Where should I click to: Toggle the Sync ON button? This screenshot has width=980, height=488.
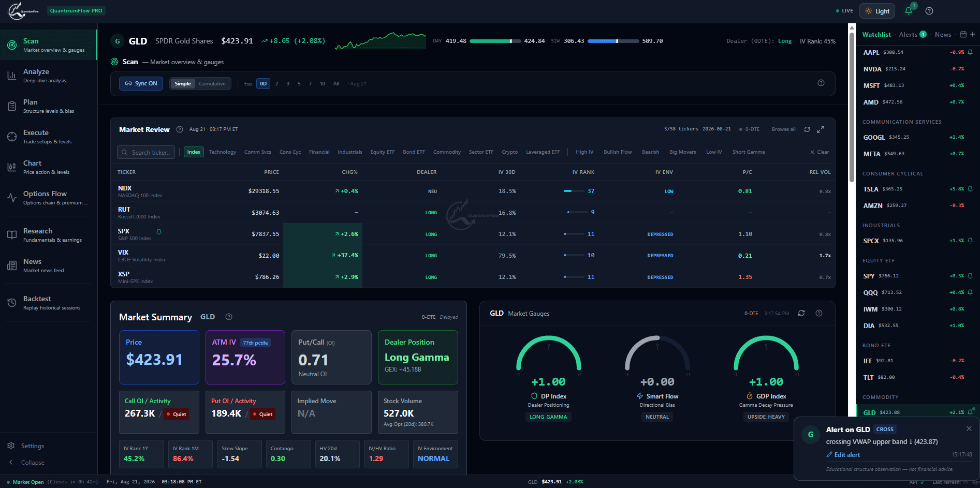point(141,83)
